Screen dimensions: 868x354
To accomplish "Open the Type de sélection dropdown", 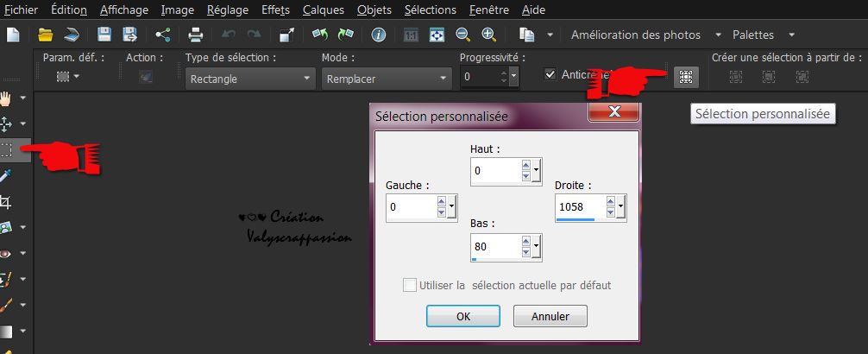I will click(250, 78).
